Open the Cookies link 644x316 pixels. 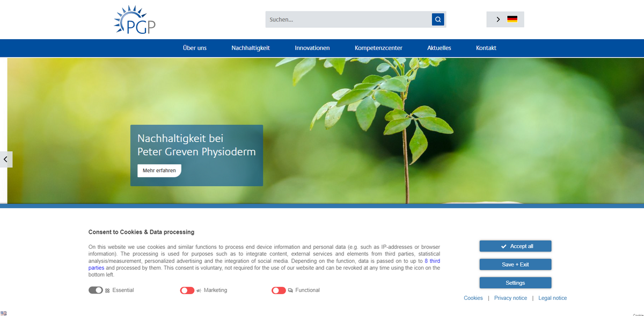(x=473, y=298)
